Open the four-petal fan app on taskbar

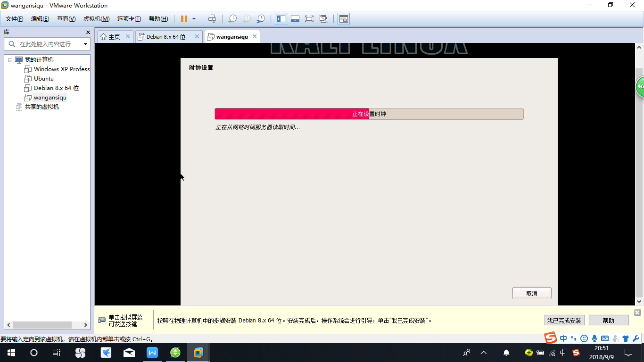(80, 353)
